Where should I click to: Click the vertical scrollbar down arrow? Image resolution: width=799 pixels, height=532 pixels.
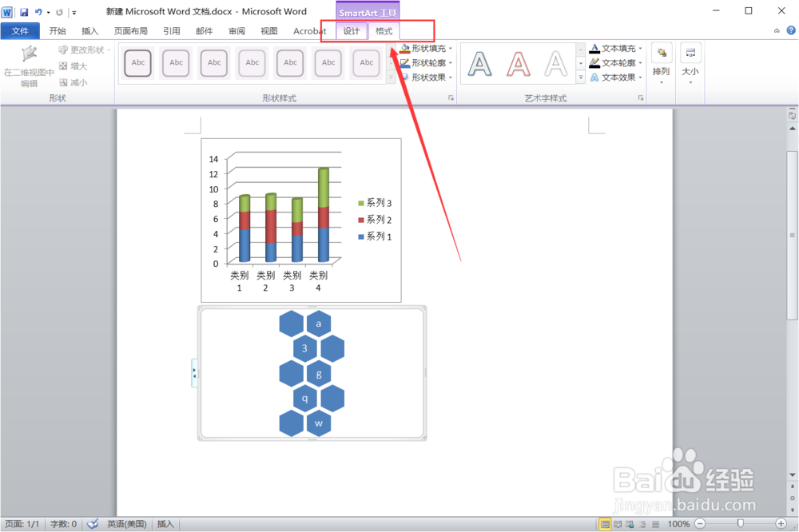coord(792,474)
